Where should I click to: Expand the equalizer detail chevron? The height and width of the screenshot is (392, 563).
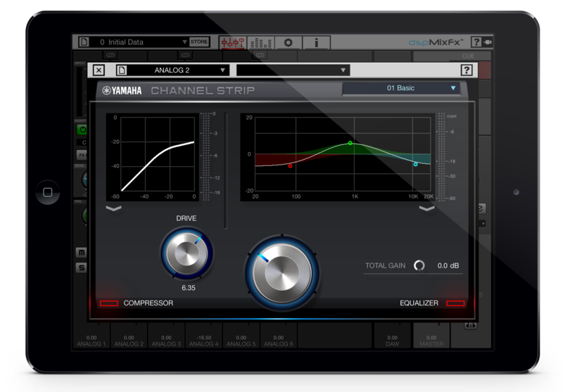[x=427, y=208]
